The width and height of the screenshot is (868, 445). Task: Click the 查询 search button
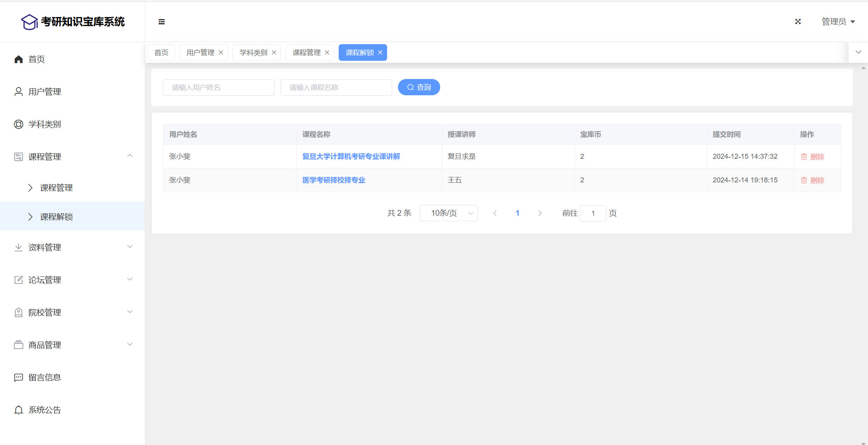(x=419, y=88)
